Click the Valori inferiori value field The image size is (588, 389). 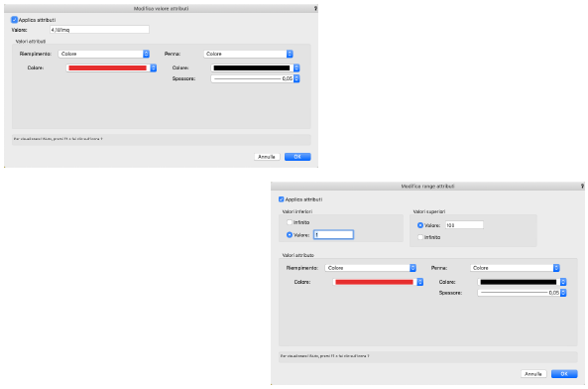[333, 235]
